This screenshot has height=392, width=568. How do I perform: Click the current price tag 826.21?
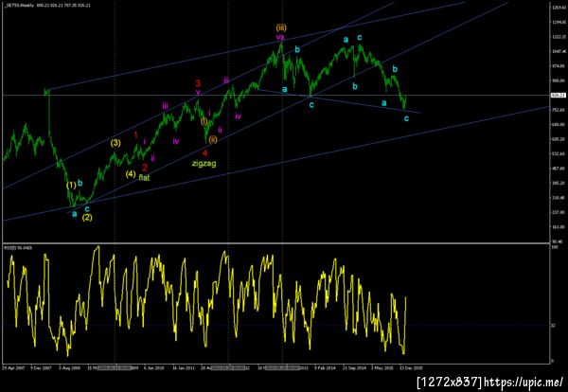[x=559, y=96]
